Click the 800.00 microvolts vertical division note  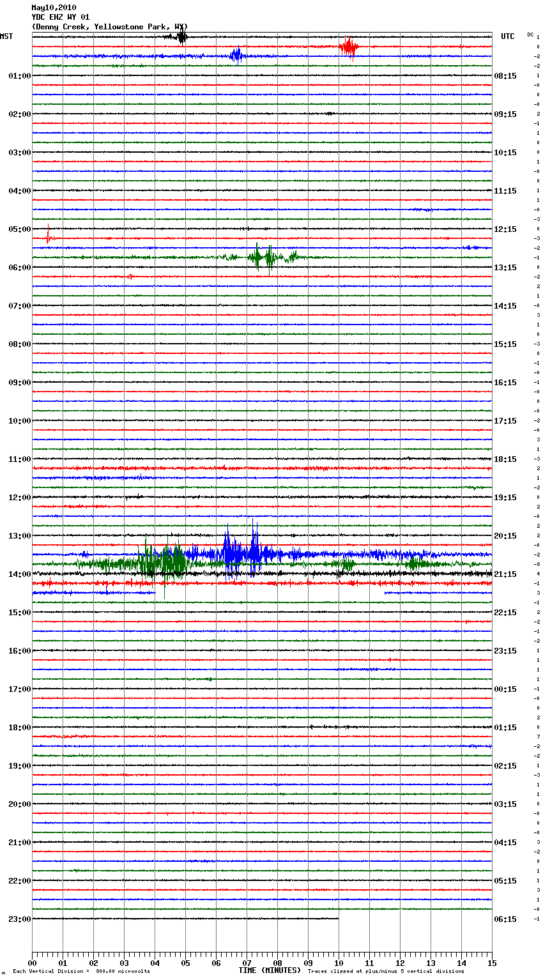(81, 972)
